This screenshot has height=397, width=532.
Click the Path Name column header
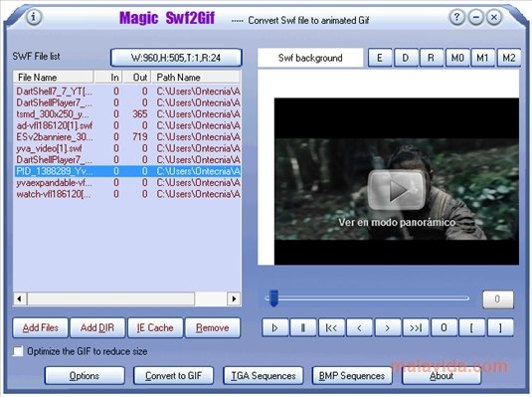pos(196,77)
